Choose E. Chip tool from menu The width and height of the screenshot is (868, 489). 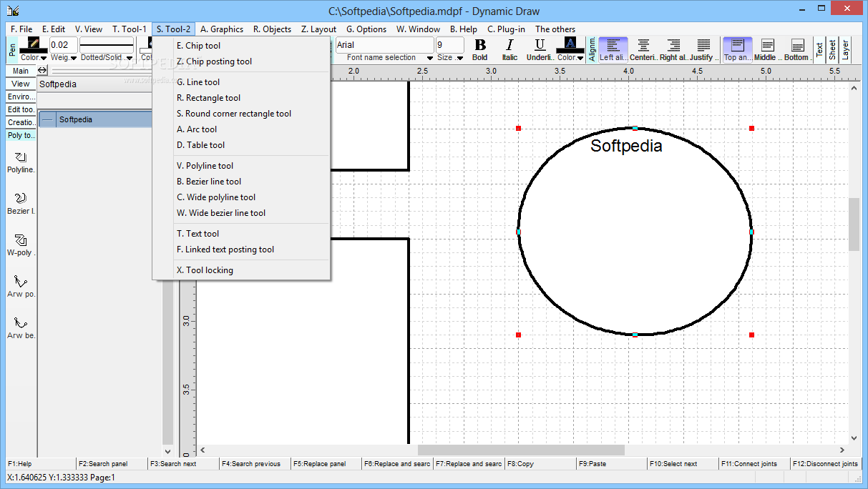point(241,46)
